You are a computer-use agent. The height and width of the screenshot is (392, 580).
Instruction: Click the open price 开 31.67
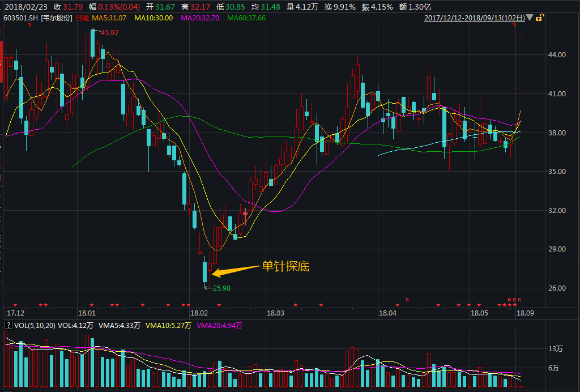pyautogui.click(x=160, y=7)
